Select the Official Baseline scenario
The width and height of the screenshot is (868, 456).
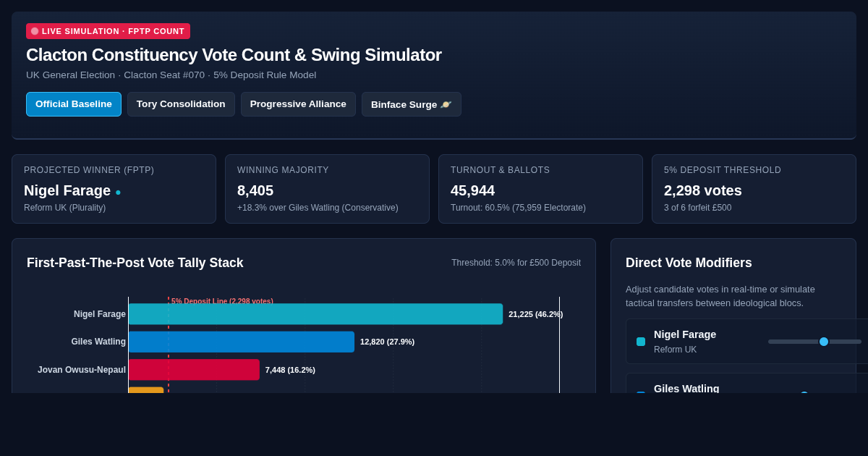pos(74,104)
